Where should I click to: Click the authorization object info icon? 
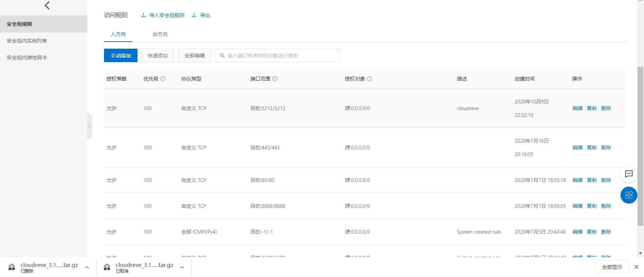click(x=369, y=79)
